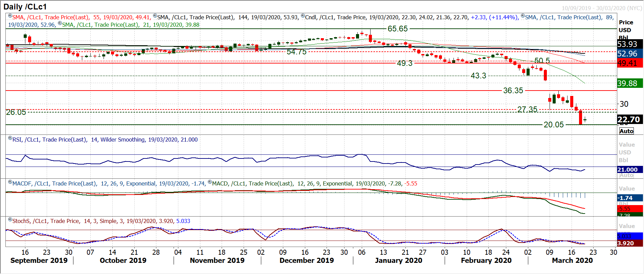Click the icon beside SMA 21 legend
644x274 pixels.
click(60, 23)
